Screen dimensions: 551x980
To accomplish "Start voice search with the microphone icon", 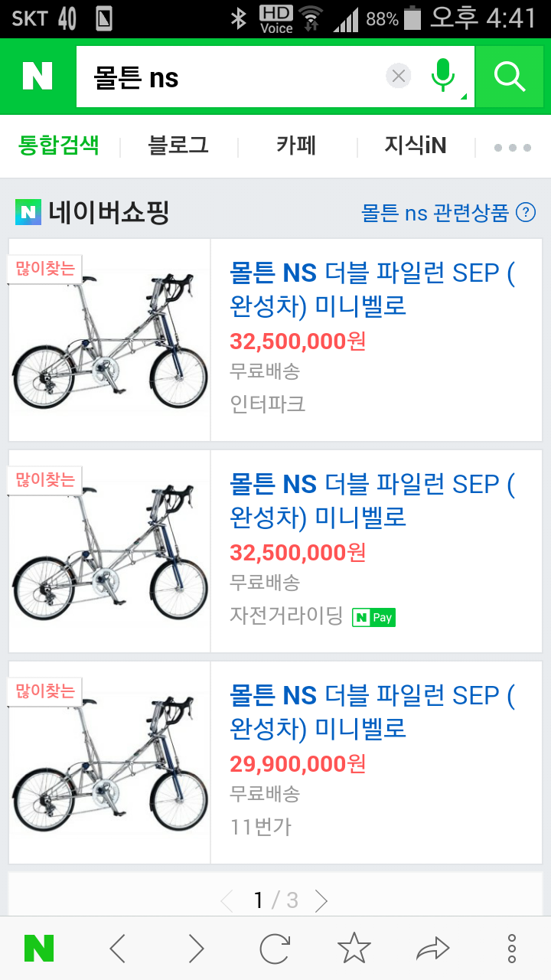I will [442, 76].
